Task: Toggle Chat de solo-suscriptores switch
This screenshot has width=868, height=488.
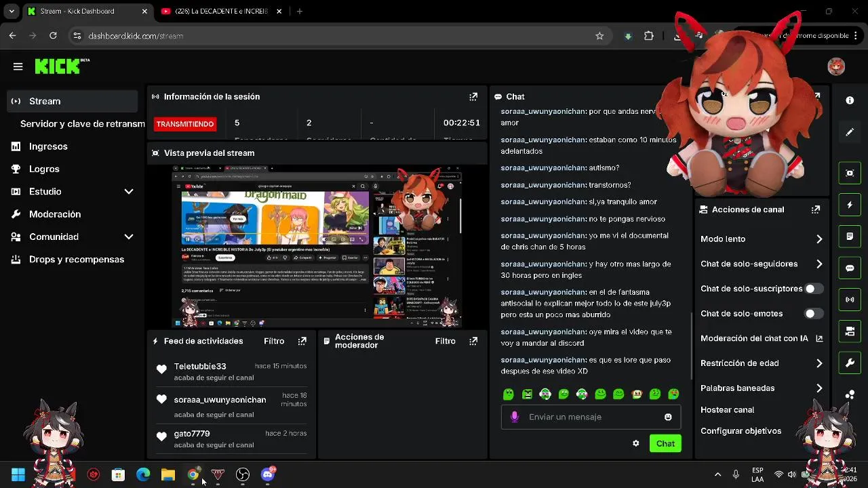Action: click(x=814, y=289)
